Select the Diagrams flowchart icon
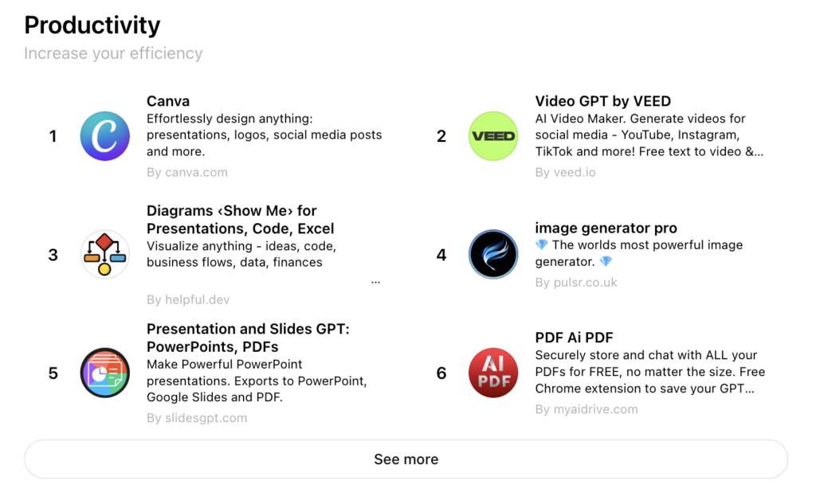 coord(104,255)
